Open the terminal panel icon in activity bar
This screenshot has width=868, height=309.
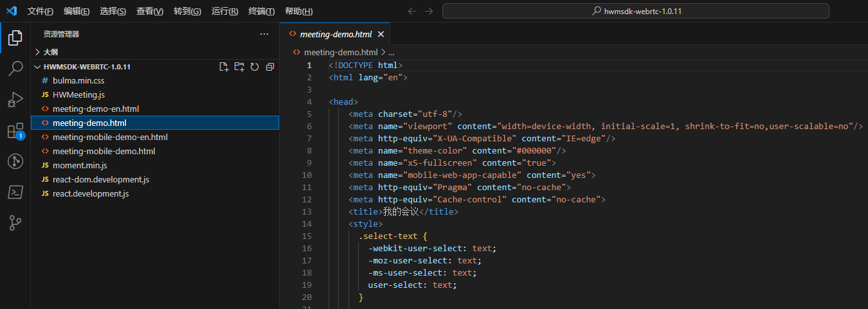coord(15,192)
